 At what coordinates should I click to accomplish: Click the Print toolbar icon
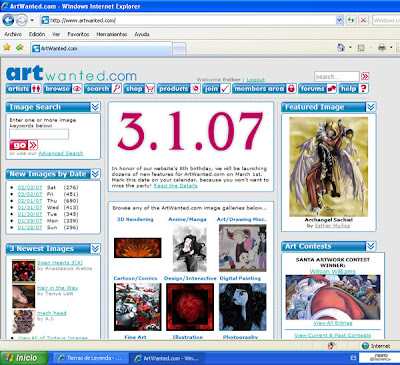coord(382,48)
